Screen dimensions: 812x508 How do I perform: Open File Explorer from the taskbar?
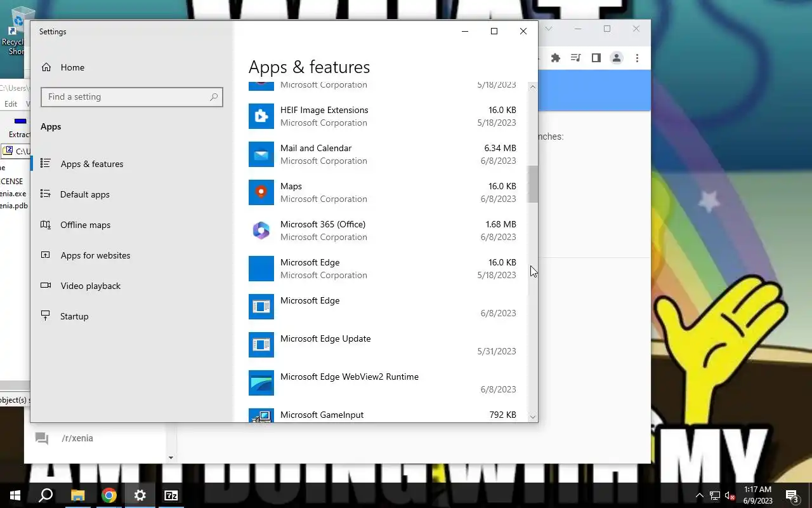77,495
